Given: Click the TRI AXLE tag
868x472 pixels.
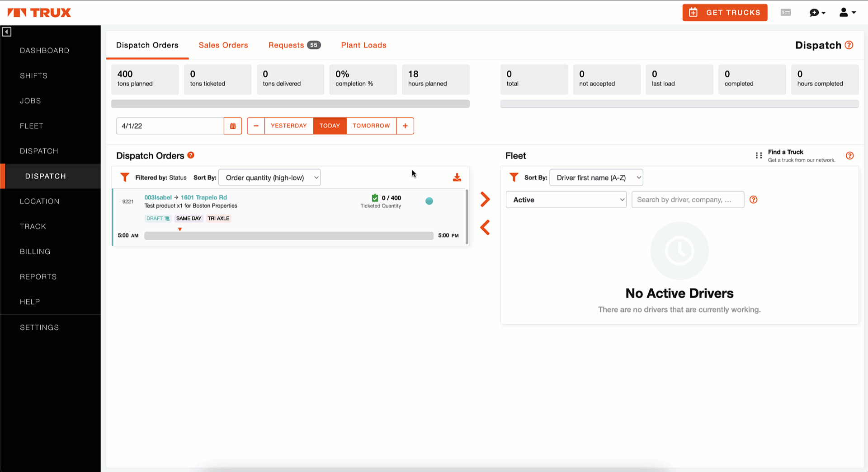Looking at the screenshot, I should coord(218,219).
